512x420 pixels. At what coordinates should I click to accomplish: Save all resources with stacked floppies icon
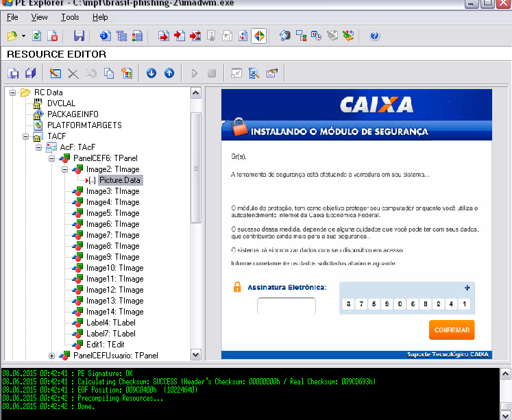[x=31, y=73]
